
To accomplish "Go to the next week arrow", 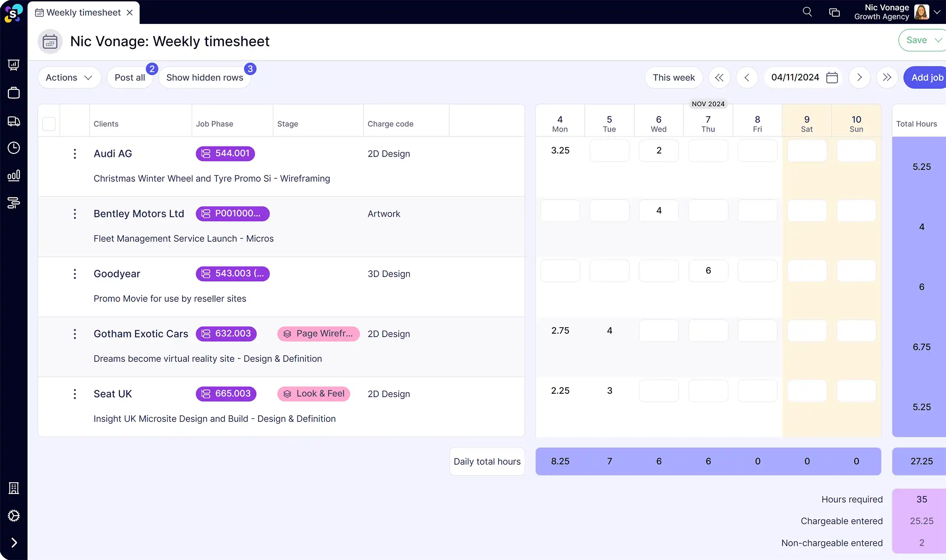I will tap(859, 77).
